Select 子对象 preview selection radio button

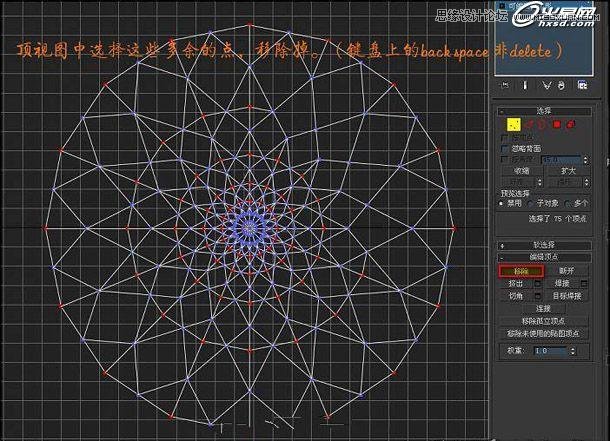tap(530, 203)
